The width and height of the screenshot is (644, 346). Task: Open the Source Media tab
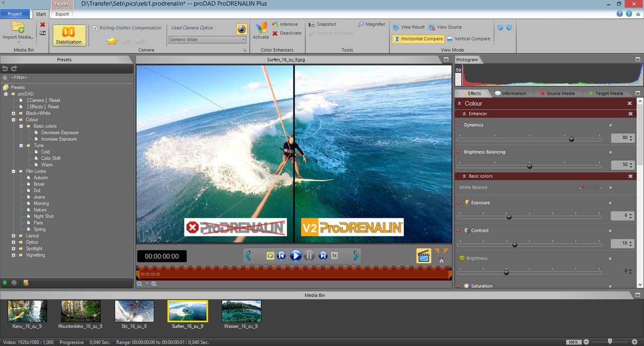tap(557, 94)
